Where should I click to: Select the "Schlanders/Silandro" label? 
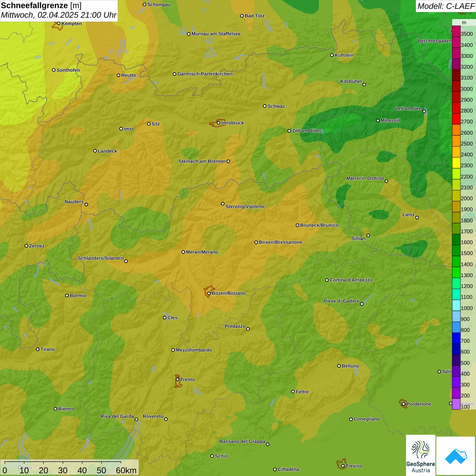[101, 258]
